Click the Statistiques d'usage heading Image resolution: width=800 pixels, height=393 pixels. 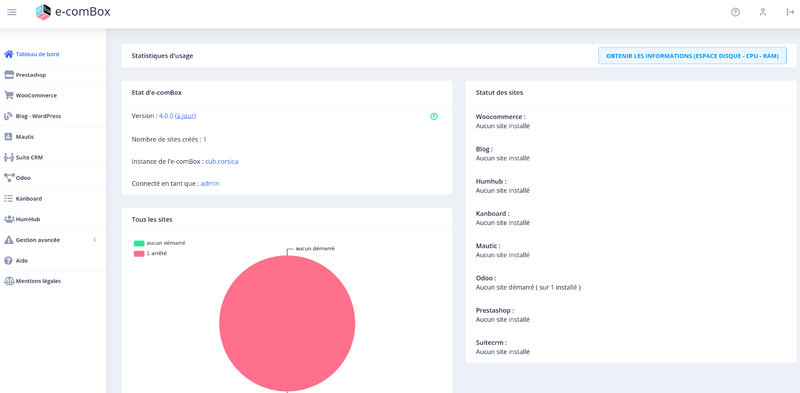click(162, 56)
